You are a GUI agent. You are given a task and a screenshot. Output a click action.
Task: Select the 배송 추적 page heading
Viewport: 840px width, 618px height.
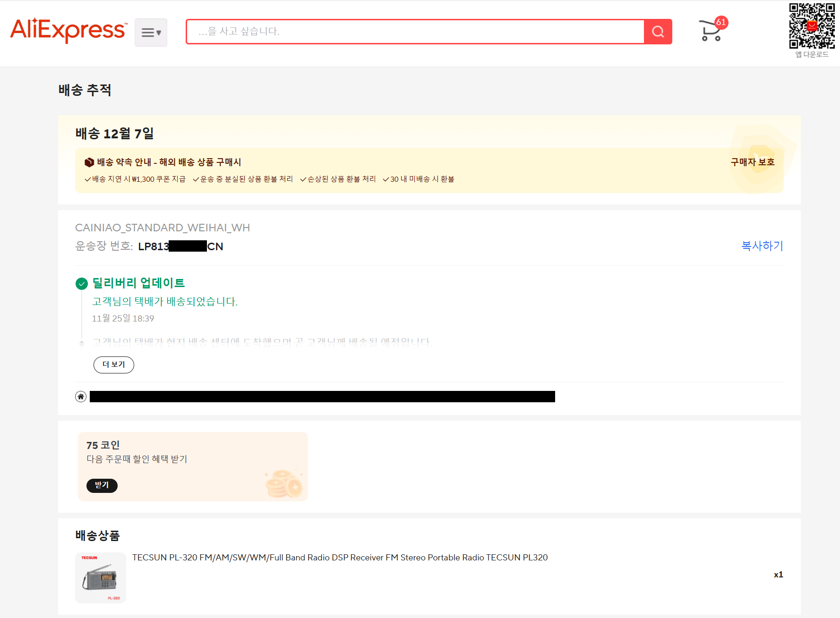click(x=85, y=90)
